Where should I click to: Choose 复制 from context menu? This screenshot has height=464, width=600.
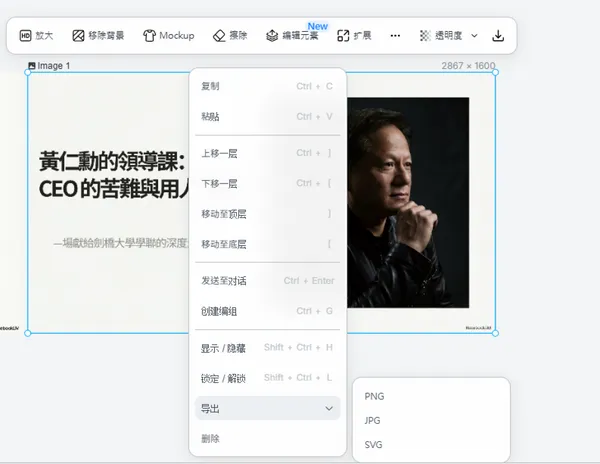point(267,86)
